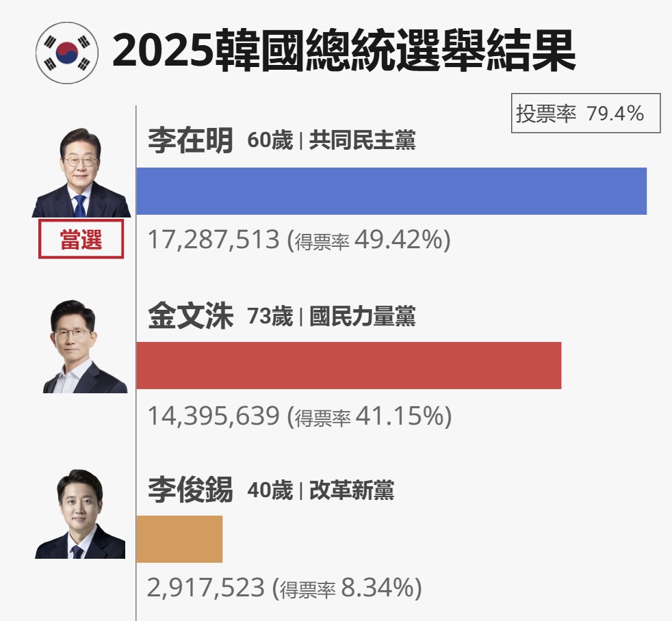Click candidate name 金文洙
The width and height of the screenshot is (672, 621).
point(190,316)
